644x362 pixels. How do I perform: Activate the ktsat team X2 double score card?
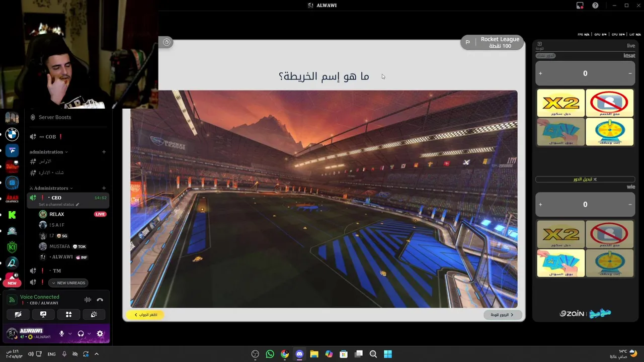(560, 103)
